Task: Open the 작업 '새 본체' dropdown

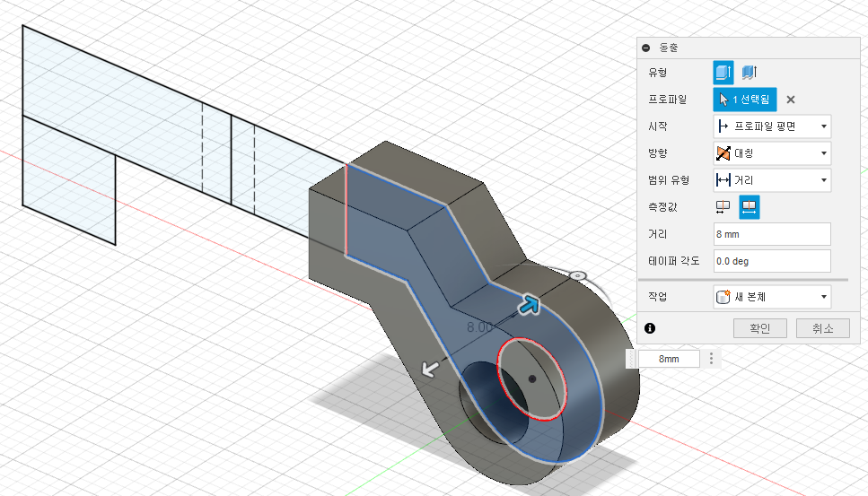Action: pyautogui.click(x=772, y=297)
